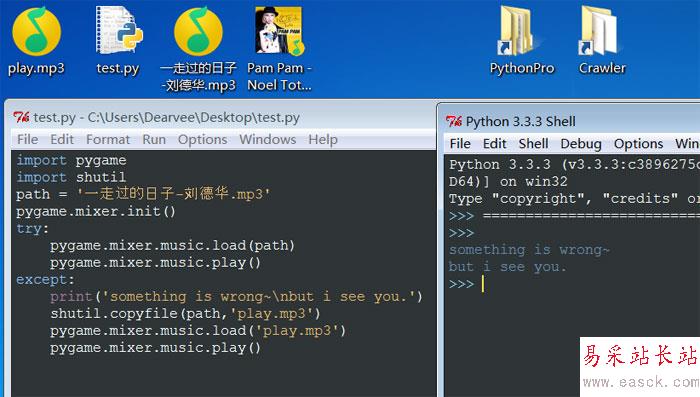Screen dimensions: 700x397
Task: Click the 'pygame.mixer.music.load(path)' line
Action: tap(172, 246)
